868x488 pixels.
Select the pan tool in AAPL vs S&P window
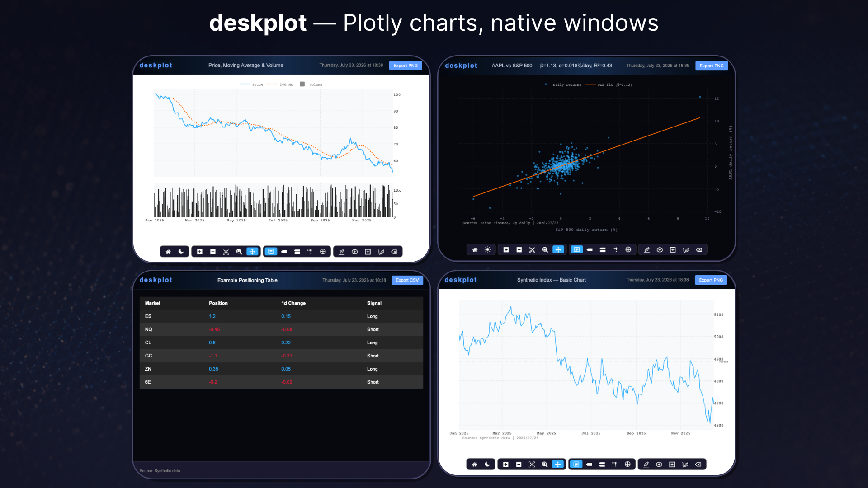coord(558,250)
